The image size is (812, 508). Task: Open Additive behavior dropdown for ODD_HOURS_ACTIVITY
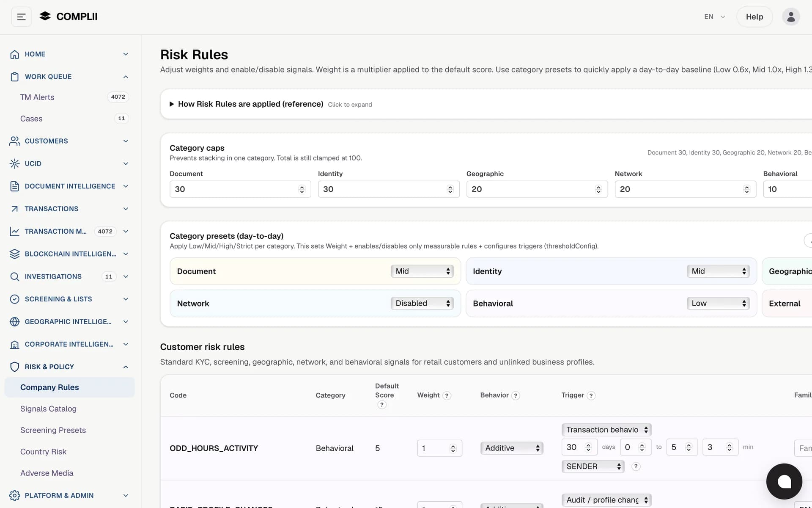[x=512, y=448]
